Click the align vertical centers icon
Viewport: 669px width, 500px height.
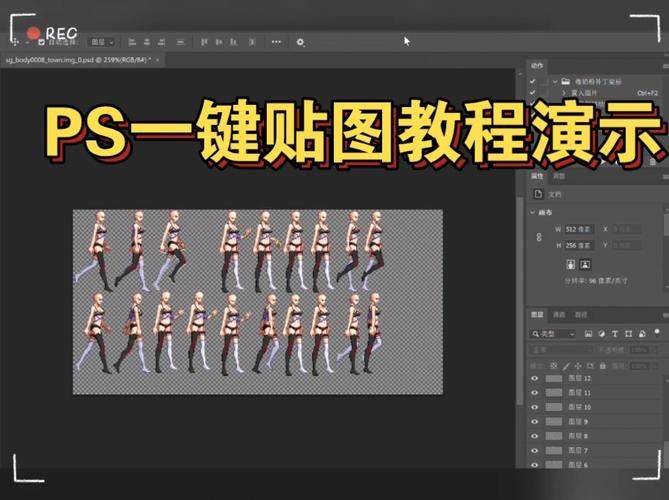(x=219, y=42)
